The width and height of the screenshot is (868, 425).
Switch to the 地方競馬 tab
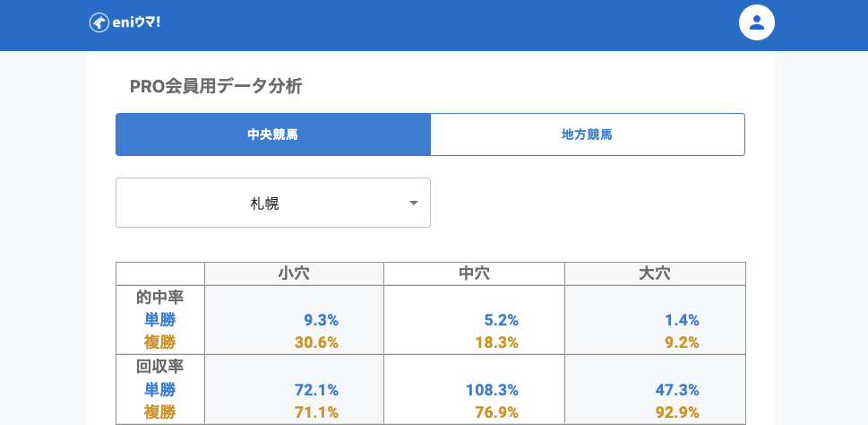tap(588, 134)
